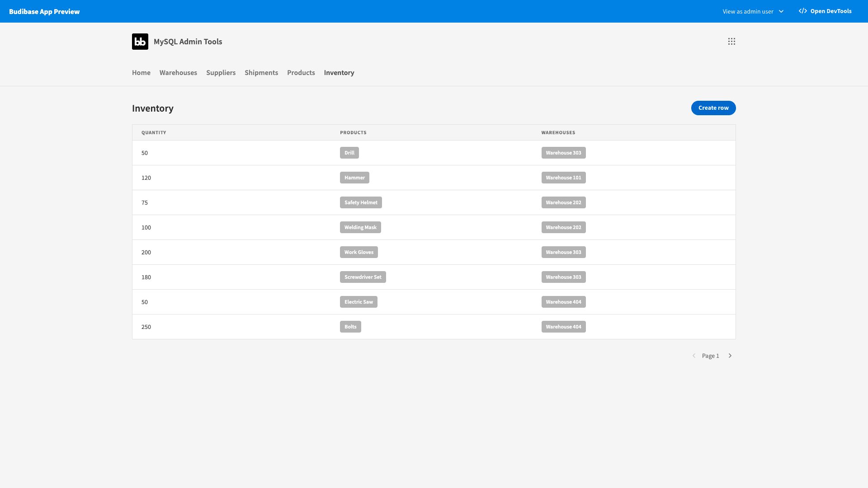Select the Drill product tag
Screen dimensions: 868x488
[349, 153]
